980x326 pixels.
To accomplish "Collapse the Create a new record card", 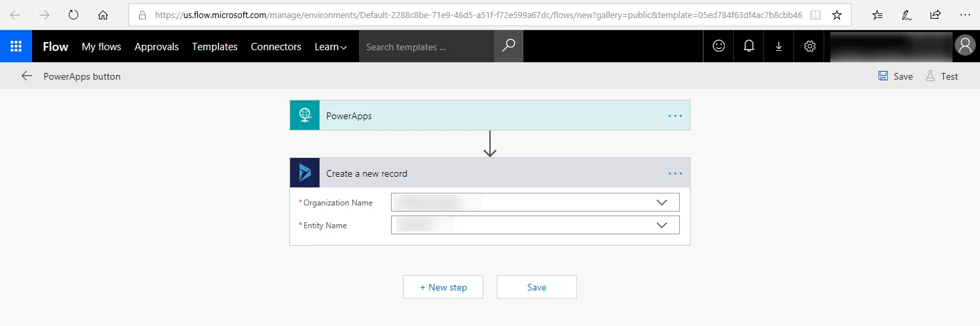I will click(490, 173).
